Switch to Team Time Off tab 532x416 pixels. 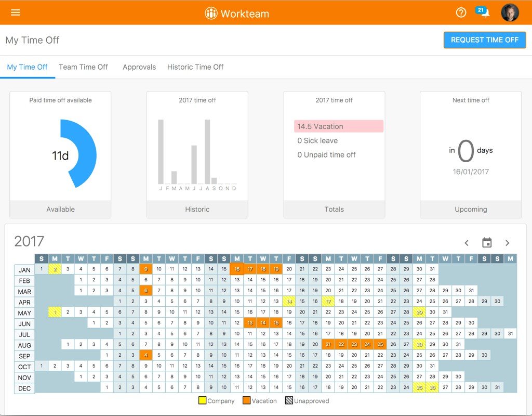click(83, 67)
